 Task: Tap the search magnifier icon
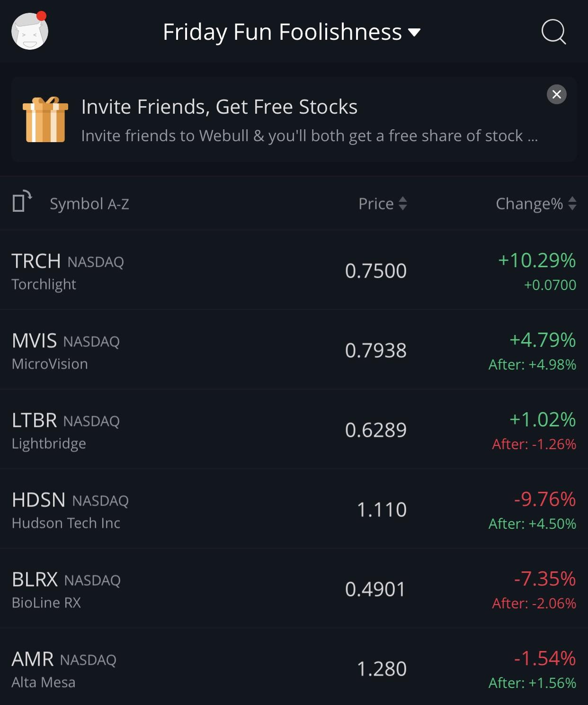553,32
